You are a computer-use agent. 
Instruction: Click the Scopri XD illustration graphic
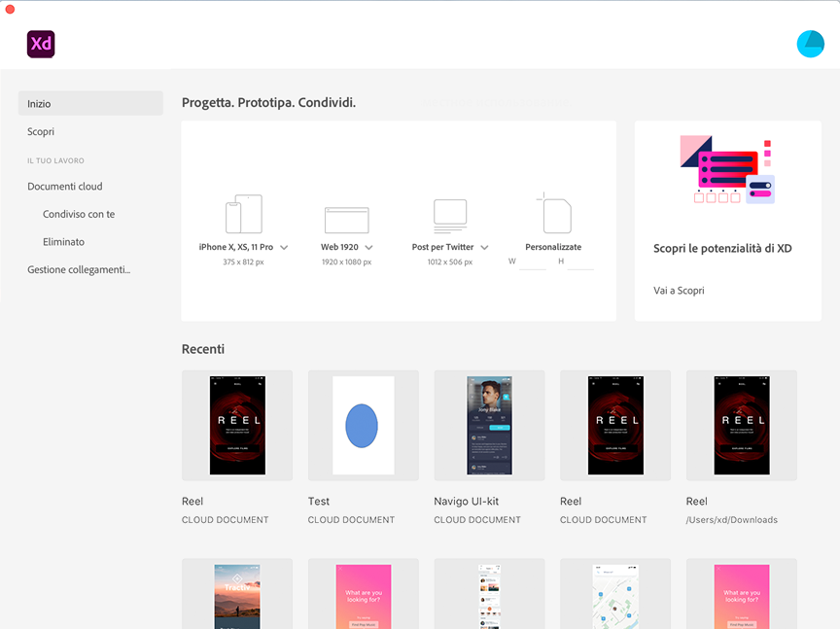(727, 169)
